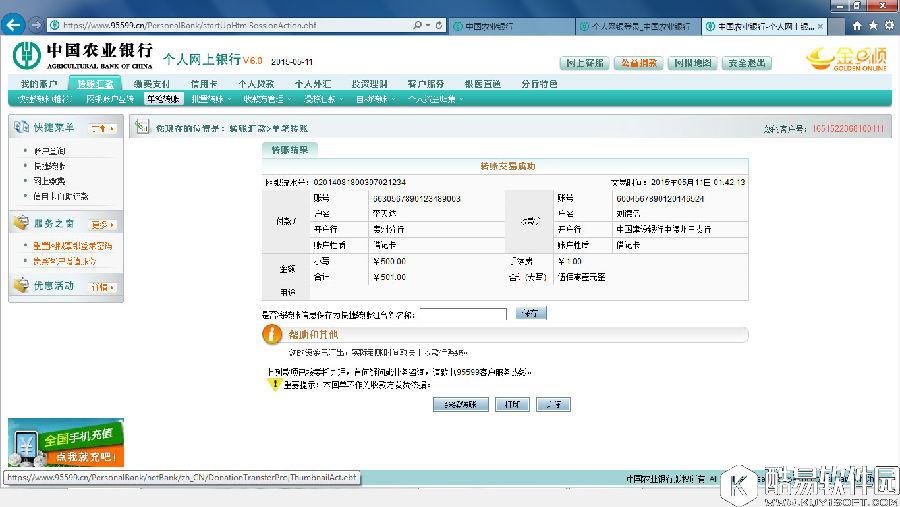
Task: Click the 优惠活动 panel icon
Action: click(21, 285)
